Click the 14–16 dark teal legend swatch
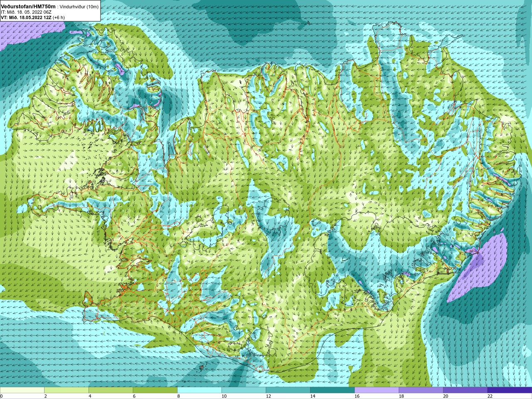This screenshot has height=399, width=532. [332, 390]
